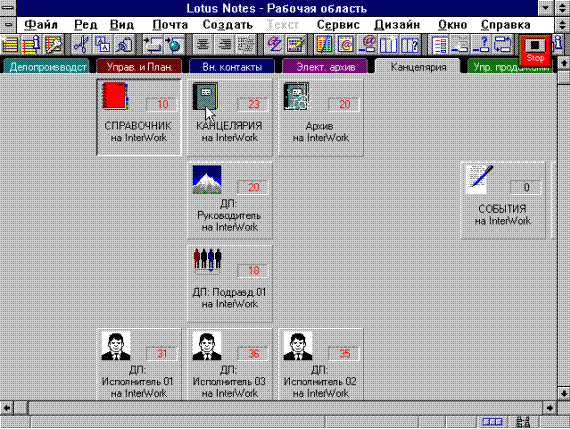Click the center align text icon
Viewport: 570px width, 429px height.
click(x=203, y=45)
